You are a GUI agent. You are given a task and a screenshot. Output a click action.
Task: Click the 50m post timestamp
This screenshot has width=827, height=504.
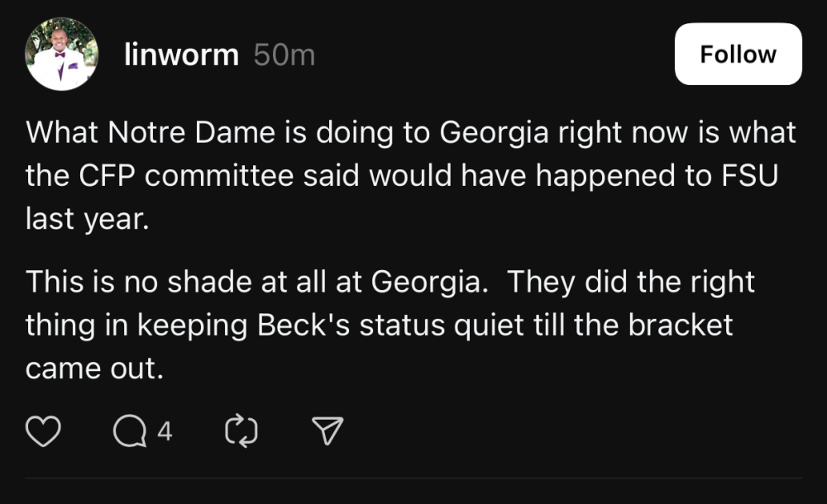(284, 55)
